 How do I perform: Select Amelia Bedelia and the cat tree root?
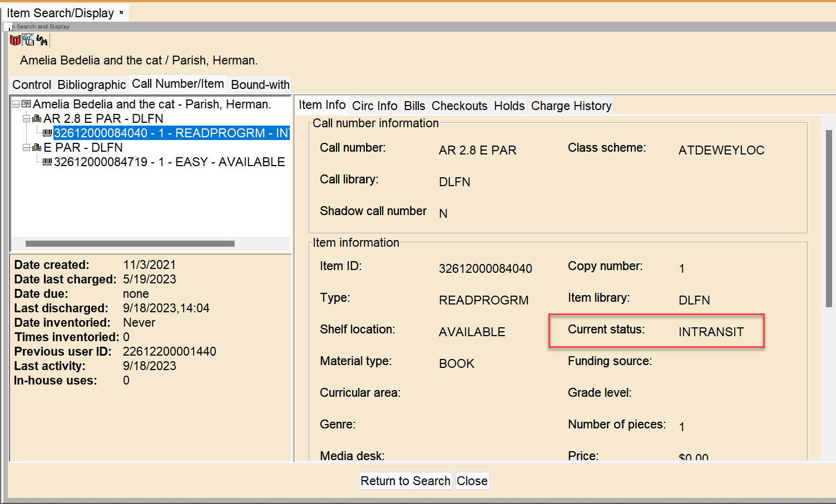tap(152, 104)
